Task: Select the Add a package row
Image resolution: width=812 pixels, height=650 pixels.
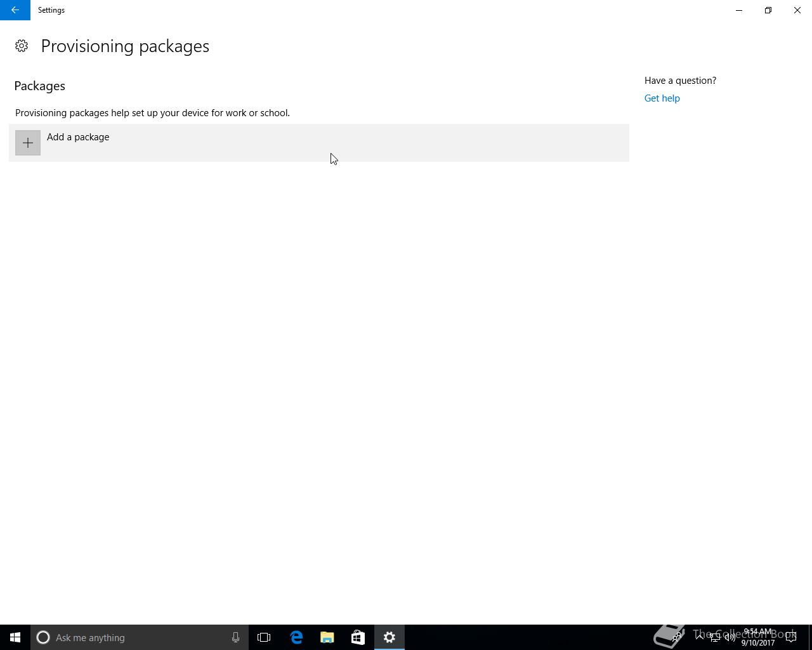Action: click(319, 143)
